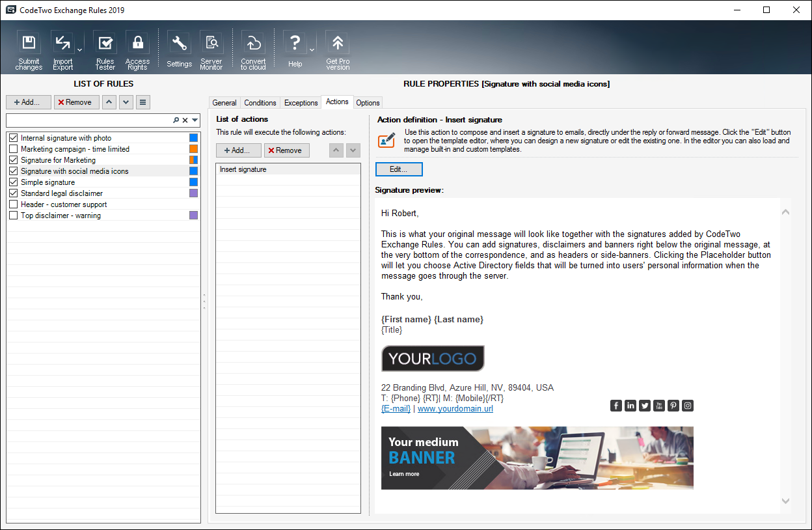Click the Instagram icon in signature preview
This screenshot has height=530, width=812.
coord(688,406)
